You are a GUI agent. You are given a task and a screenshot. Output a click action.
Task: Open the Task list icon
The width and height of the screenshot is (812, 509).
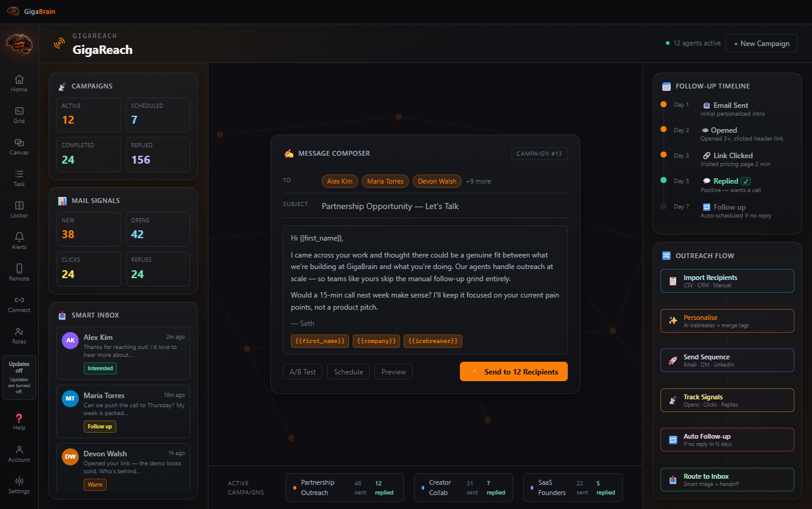[19, 174]
